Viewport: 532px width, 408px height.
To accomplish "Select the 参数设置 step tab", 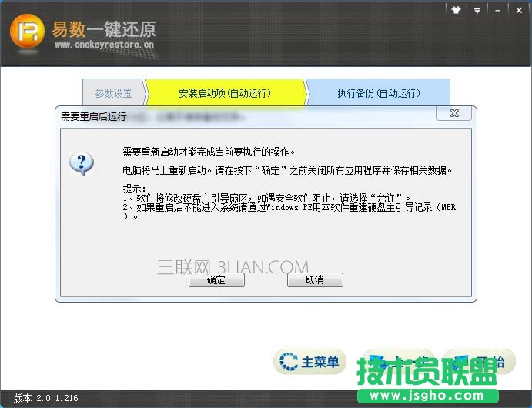I will tap(113, 93).
